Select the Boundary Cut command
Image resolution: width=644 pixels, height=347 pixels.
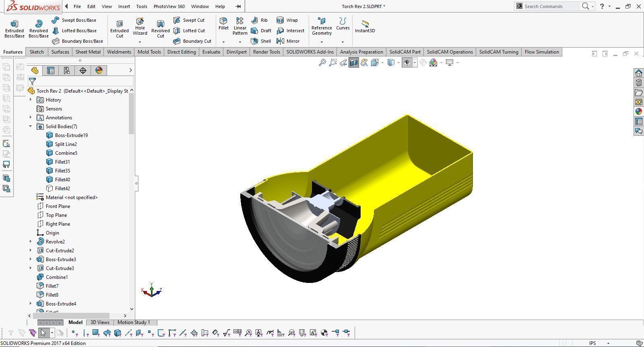tap(192, 41)
